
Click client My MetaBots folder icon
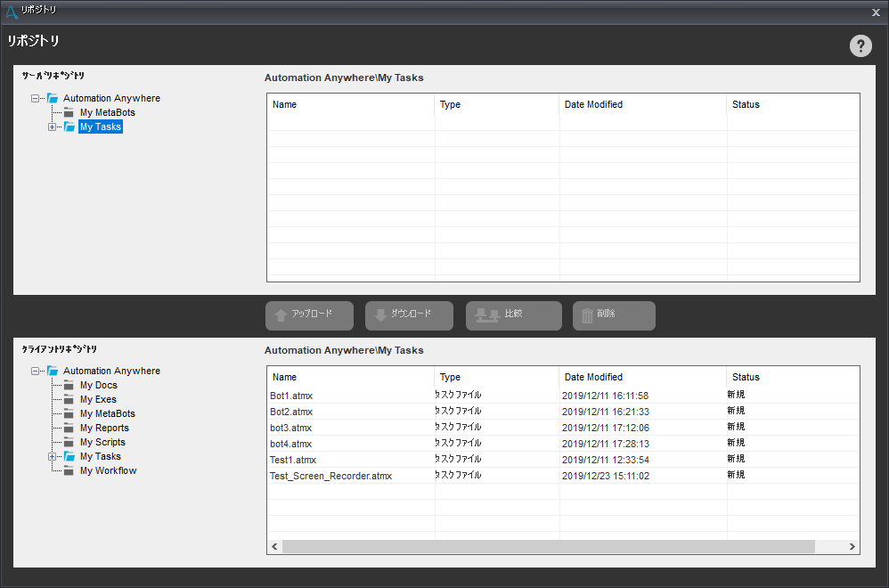(x=69, y=413)
